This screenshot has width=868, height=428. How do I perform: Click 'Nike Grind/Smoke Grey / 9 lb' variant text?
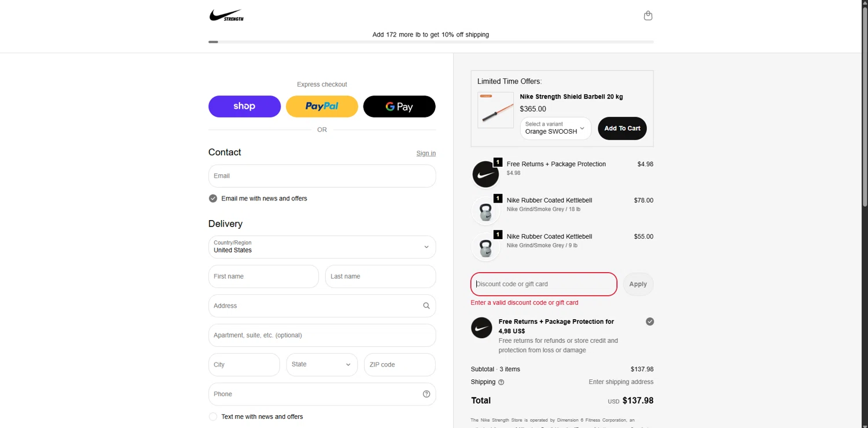coord(542,245)
